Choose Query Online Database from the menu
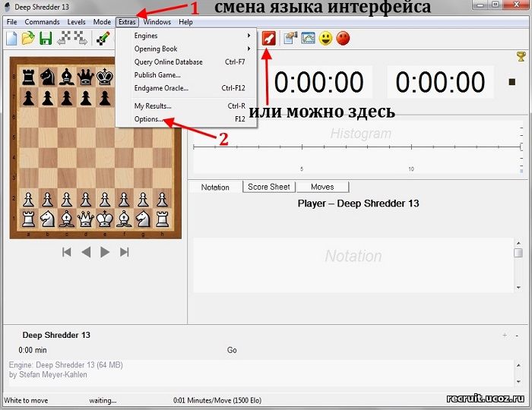 tap(186, 62)
